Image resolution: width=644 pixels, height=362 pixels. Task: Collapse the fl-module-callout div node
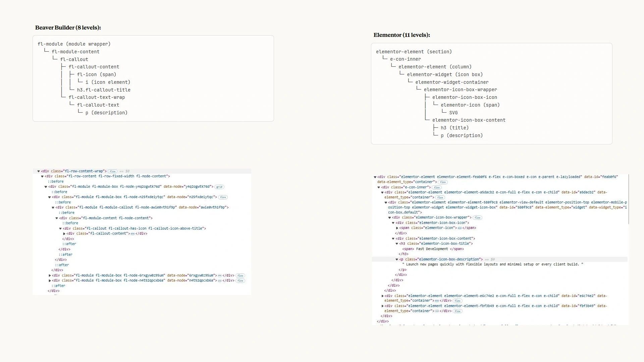53,207
